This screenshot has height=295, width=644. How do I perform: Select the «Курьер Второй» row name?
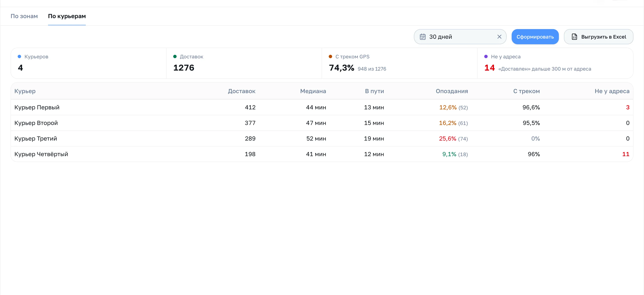[36, 123]
